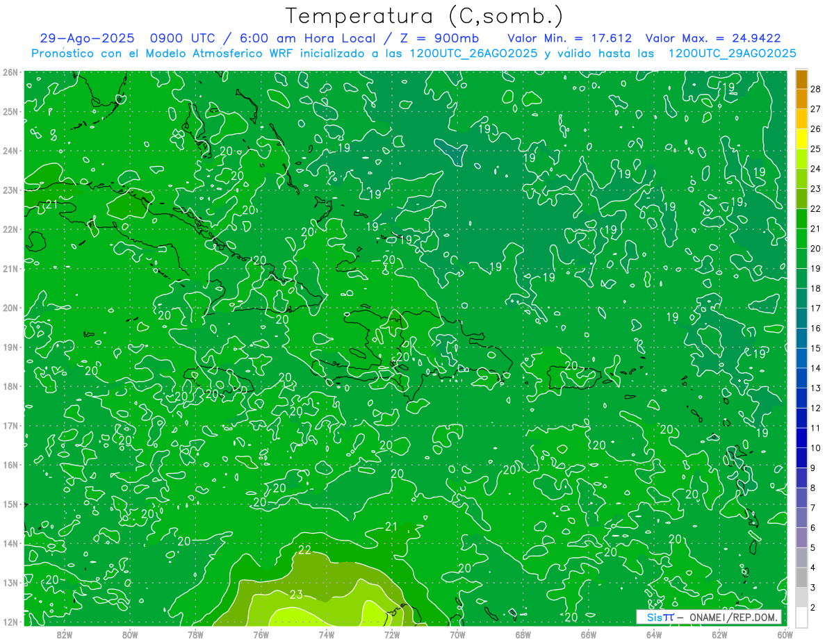Pick the purple swatch between legend 5 and 6
The width and height of the screenshot is (834, 644).
801,538
